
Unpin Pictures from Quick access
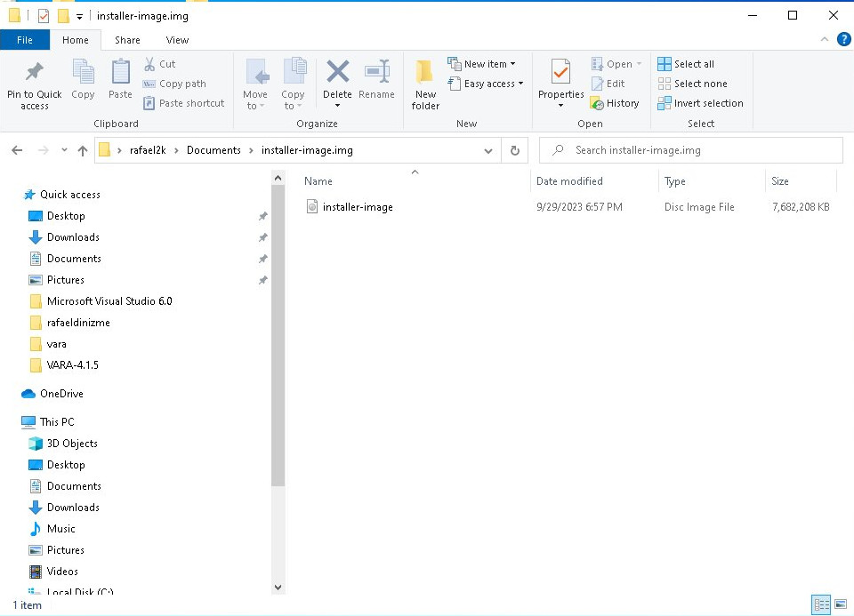(x=262, y=280)
